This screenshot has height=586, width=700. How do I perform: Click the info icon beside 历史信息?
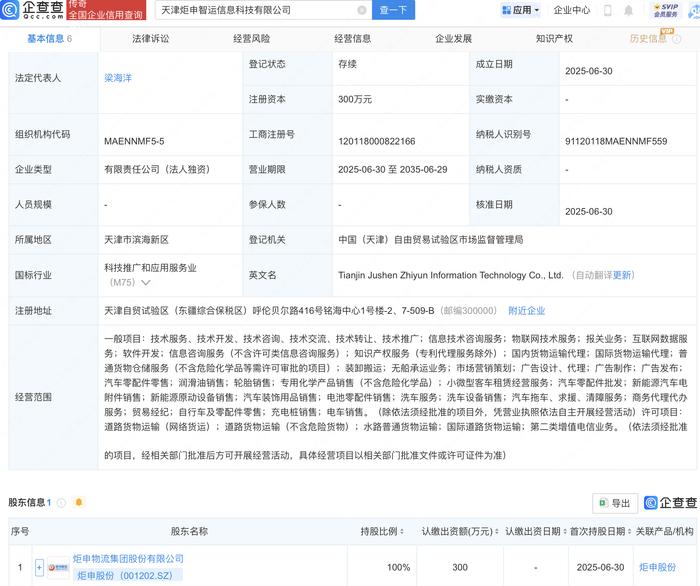(677, 39)
